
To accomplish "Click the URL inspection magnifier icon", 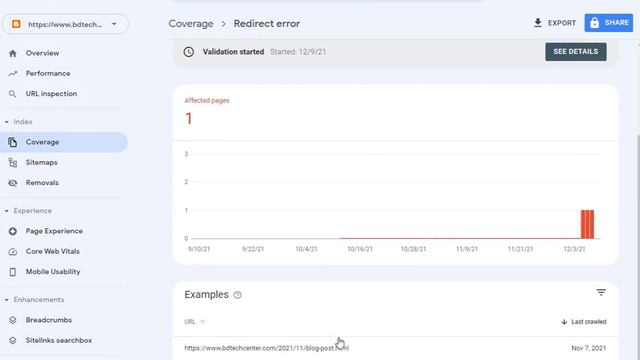I will point(13,94).
